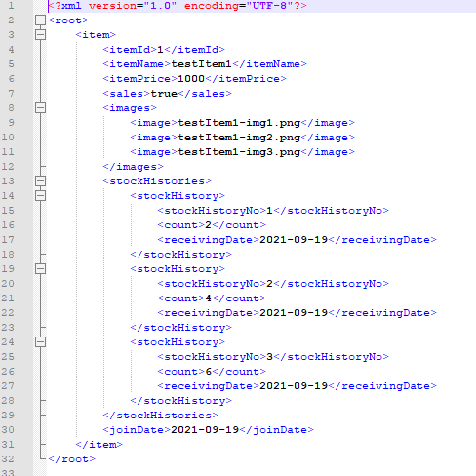Image resolution: width=476 pixels, height=476 pixels.
Task: Click the count value 6
Action: 208,372
